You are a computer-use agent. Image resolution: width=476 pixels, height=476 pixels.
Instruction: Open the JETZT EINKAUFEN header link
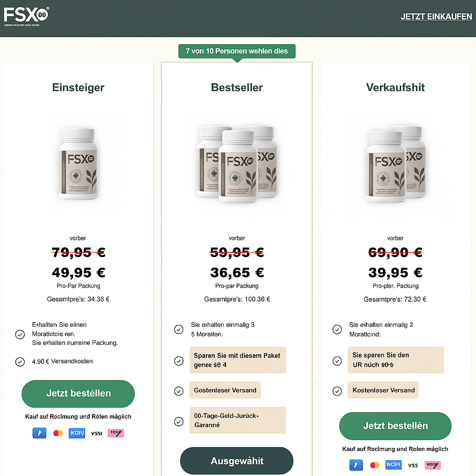pyautogui.click(x=436, y=17)
